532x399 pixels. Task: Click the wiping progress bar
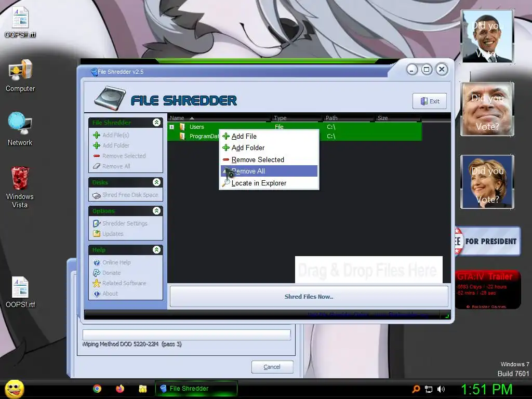point(187,335)
